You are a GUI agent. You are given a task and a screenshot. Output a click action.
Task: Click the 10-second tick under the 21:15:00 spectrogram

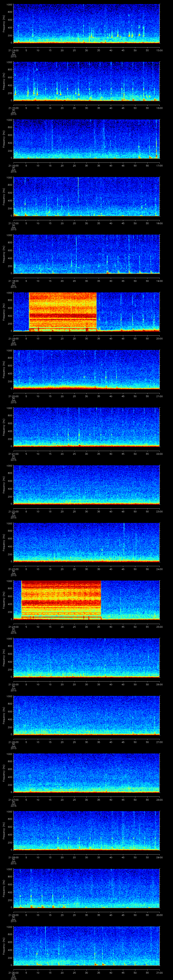point(38,108)
